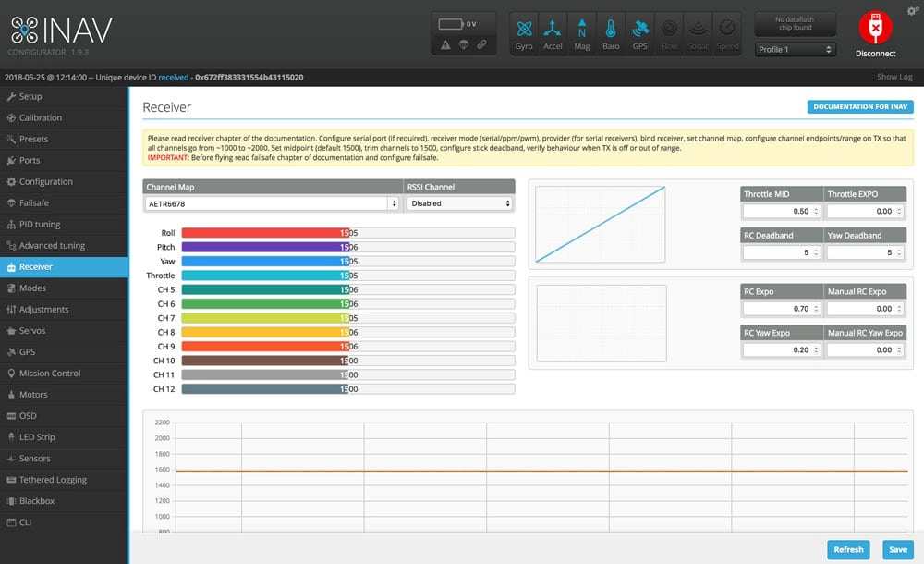Screen dimensions: 924x564
Task: Click the purple Pitch channel bar
Action: click(265, 247)
